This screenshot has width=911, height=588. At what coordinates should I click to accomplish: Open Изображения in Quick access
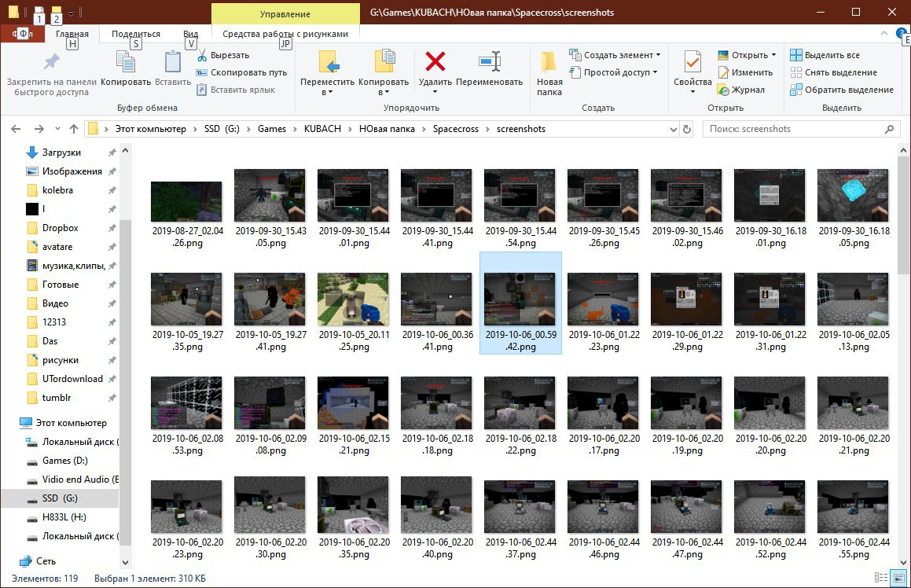point(72,171)
